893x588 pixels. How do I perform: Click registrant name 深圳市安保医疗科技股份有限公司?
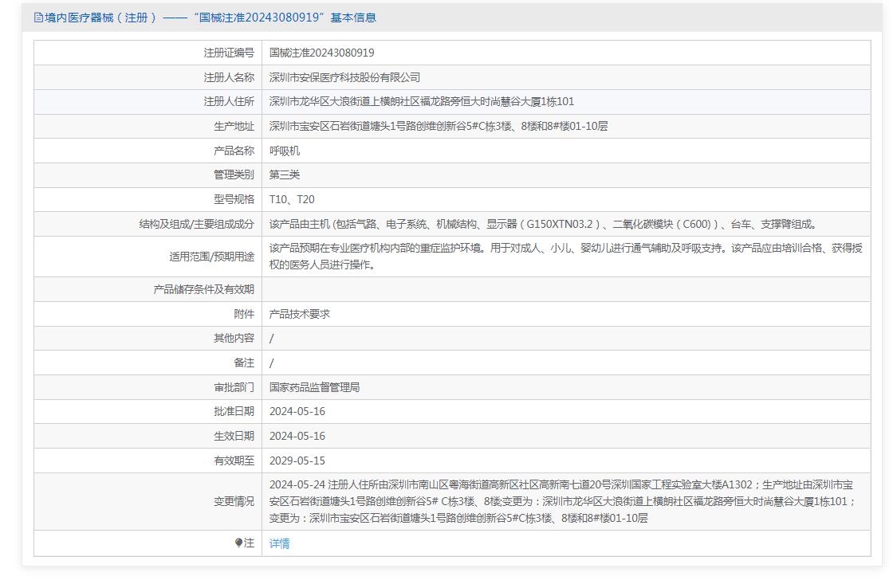pos(344,77)
